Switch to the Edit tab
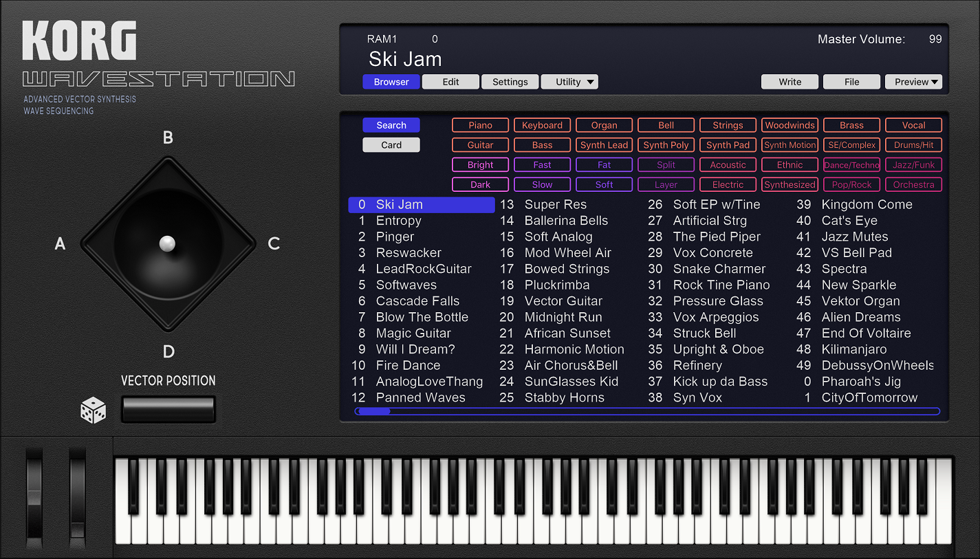980x559 pixels. point(450,81)
